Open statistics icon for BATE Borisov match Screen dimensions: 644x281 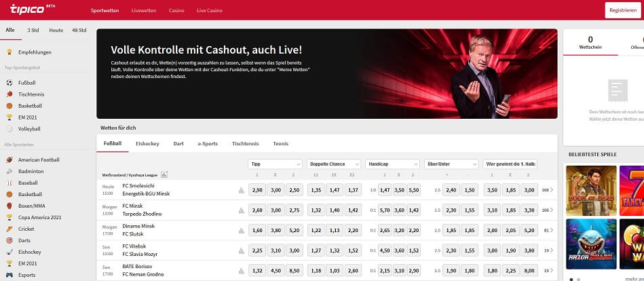tap(241, 271)
